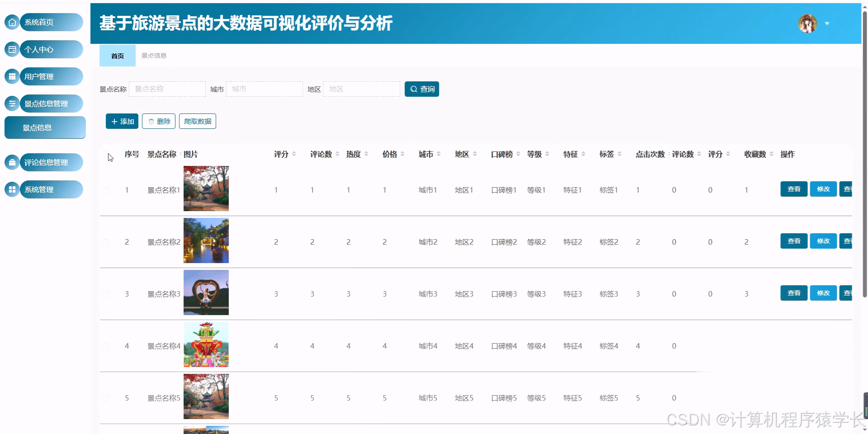
Task: Open 个人中心 via its sidebar icon
Action: (x=12, y=49)
